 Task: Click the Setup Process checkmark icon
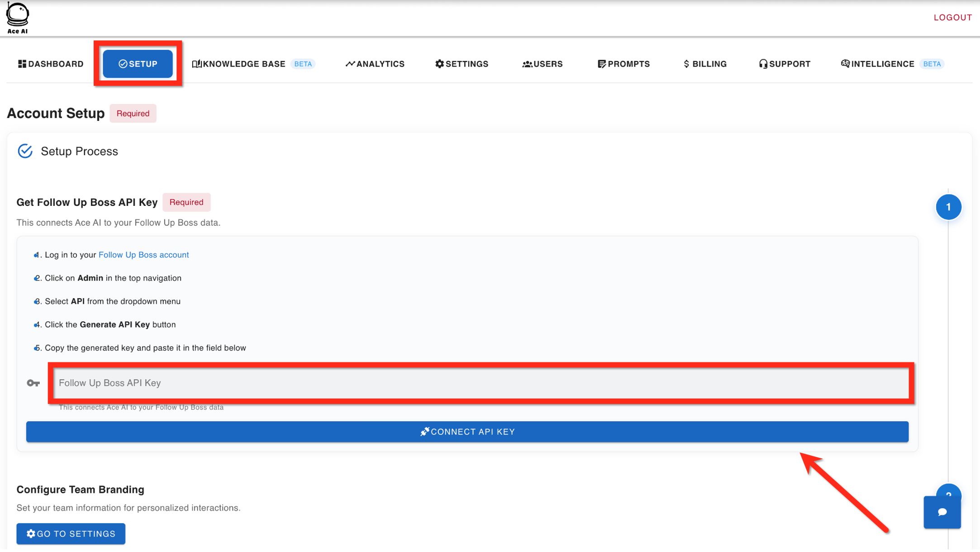(x=25, y=151)
